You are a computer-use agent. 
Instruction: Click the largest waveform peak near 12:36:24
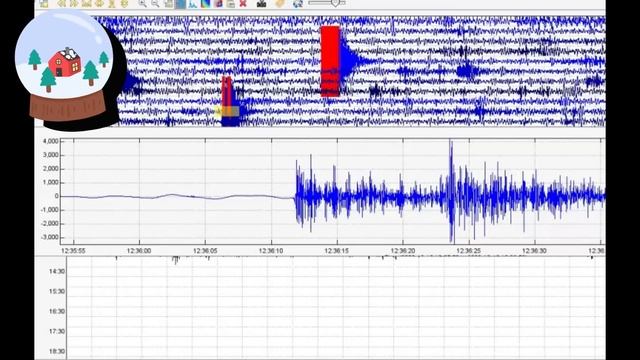pyautogui.click(x=451, y=191)
